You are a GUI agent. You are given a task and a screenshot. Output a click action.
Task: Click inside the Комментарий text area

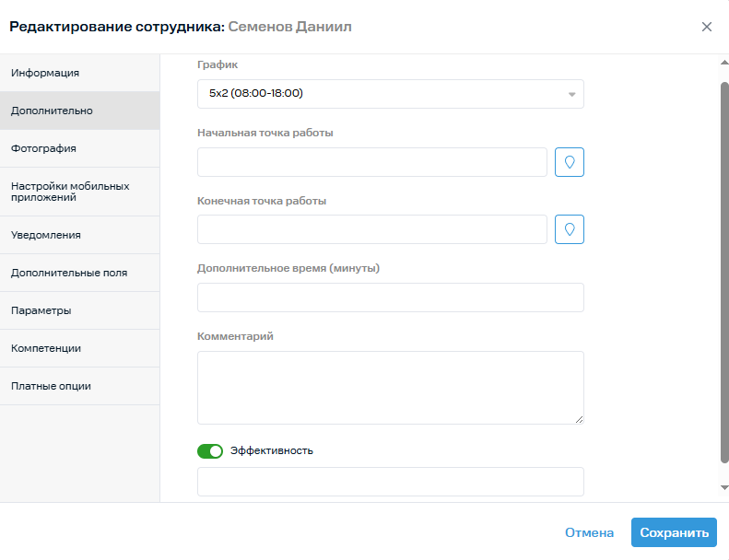(x=390, y=387)
